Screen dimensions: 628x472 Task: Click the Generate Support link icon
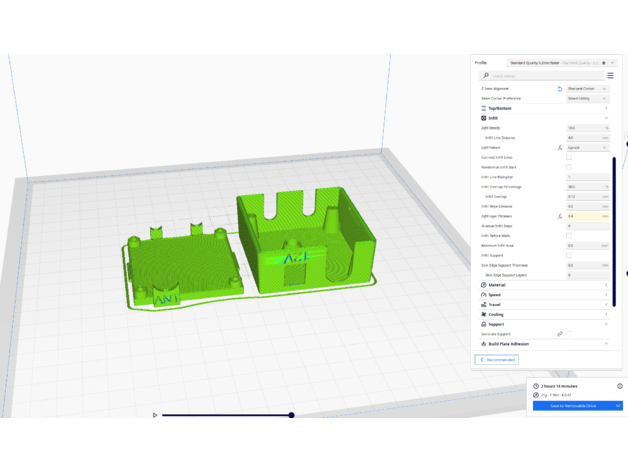point(560,334)
